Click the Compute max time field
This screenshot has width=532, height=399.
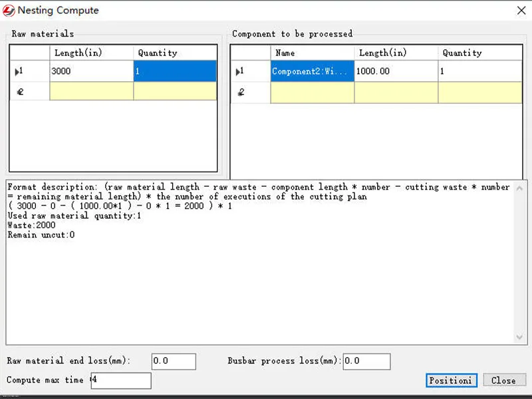[x=121, y=380]
